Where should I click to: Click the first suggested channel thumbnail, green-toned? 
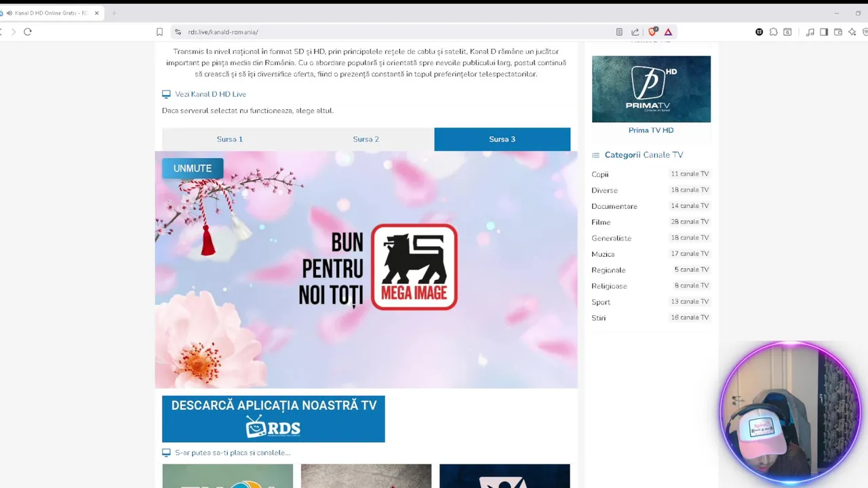(x=228, y=476)
